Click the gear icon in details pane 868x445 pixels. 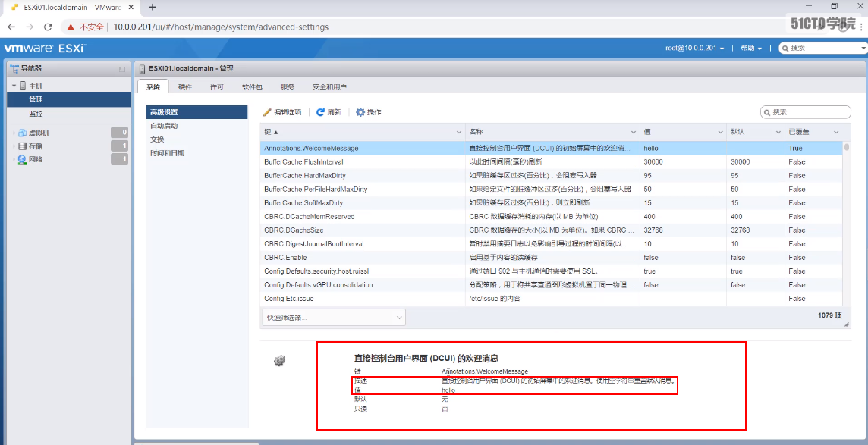pyautogui.click(x=279, y=361)
